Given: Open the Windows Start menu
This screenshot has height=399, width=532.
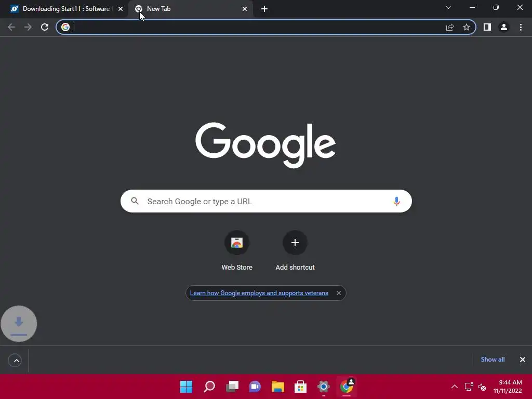Looking at the screenshot, I should coord(186,387).
